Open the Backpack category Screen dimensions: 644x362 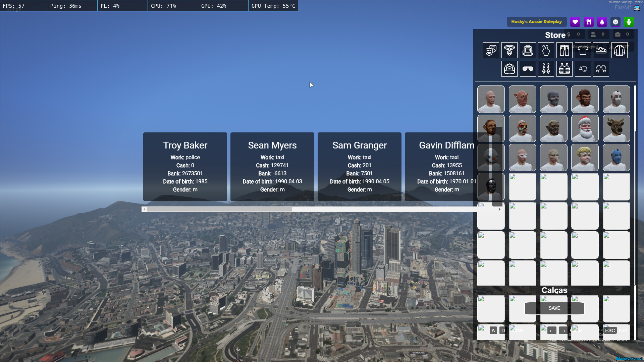point(528,50)
